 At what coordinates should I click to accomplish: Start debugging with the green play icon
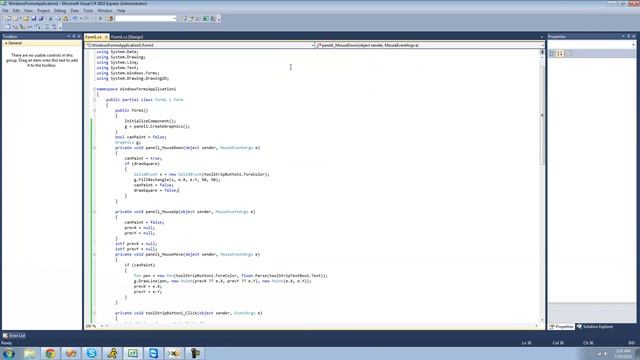[100, 18]
